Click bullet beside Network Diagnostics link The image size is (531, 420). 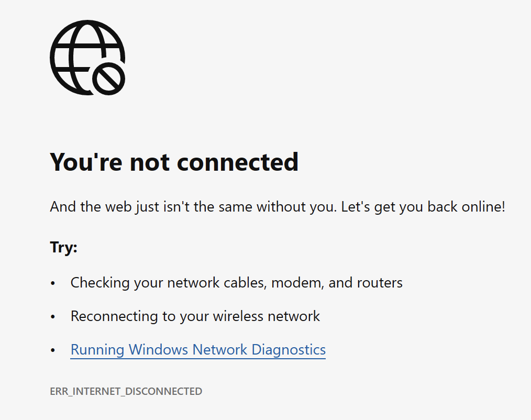pyautogui.click(x=53, y=350)
